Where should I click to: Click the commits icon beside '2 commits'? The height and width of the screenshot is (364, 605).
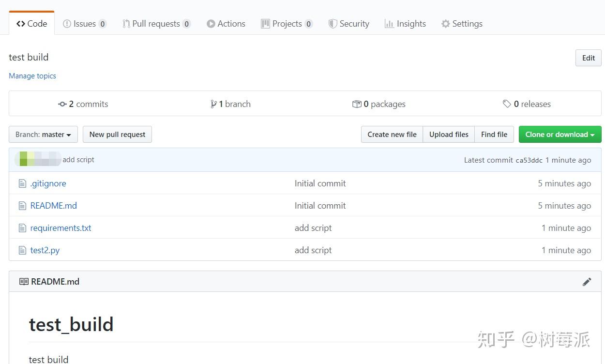(x=62, y=104)
